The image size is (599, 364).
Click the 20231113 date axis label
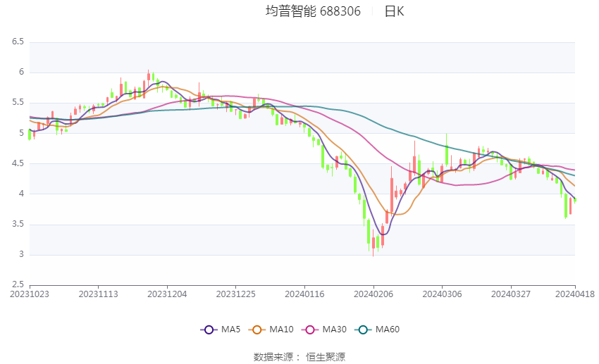(98, 294)
